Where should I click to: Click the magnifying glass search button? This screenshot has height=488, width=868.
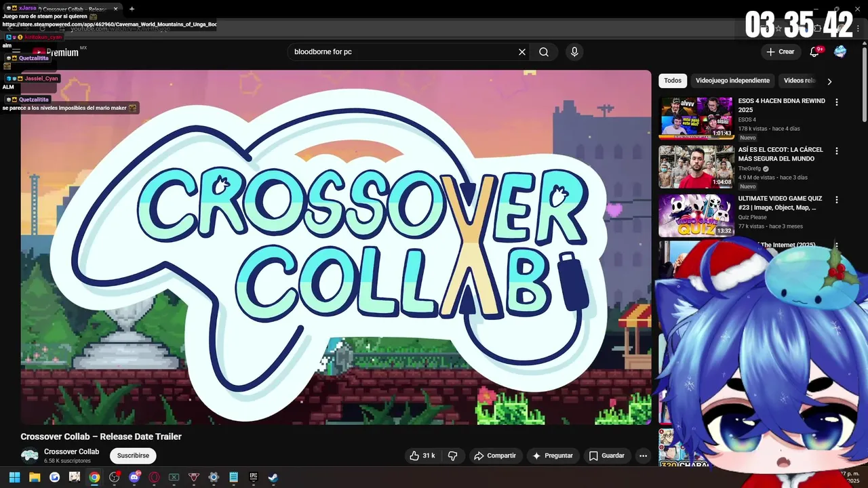tap(544, 52)
